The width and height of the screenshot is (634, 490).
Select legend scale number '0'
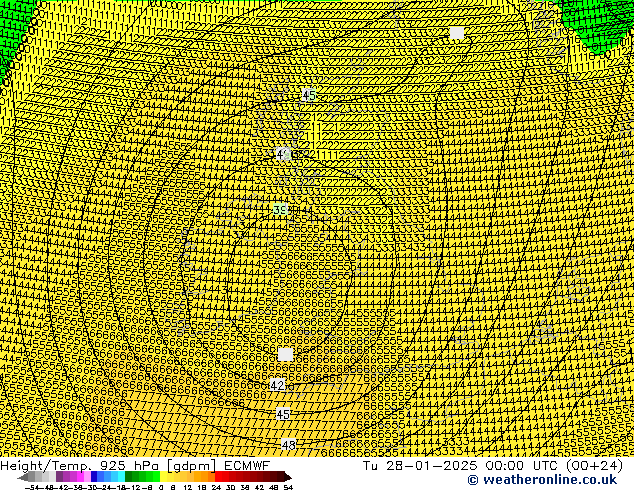click(x=161, y=487)
